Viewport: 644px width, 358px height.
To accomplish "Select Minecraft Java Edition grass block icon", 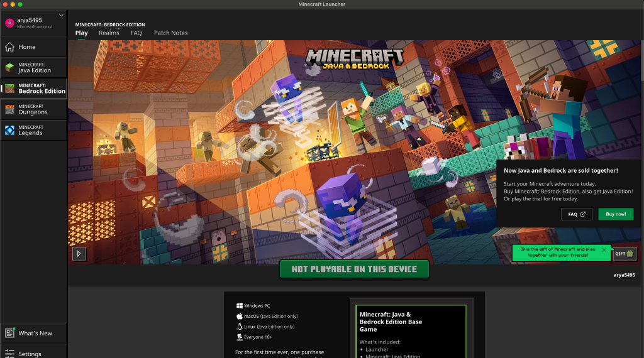I will pyautogui.click(x=9, y=68).
